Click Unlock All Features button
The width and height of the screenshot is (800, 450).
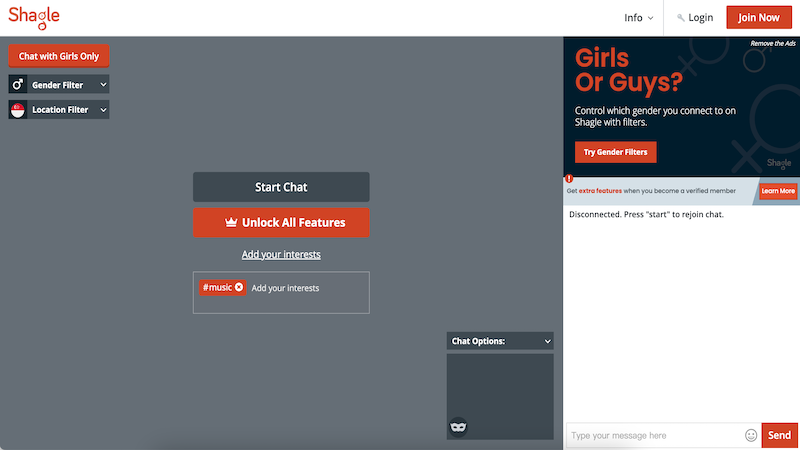281,222
